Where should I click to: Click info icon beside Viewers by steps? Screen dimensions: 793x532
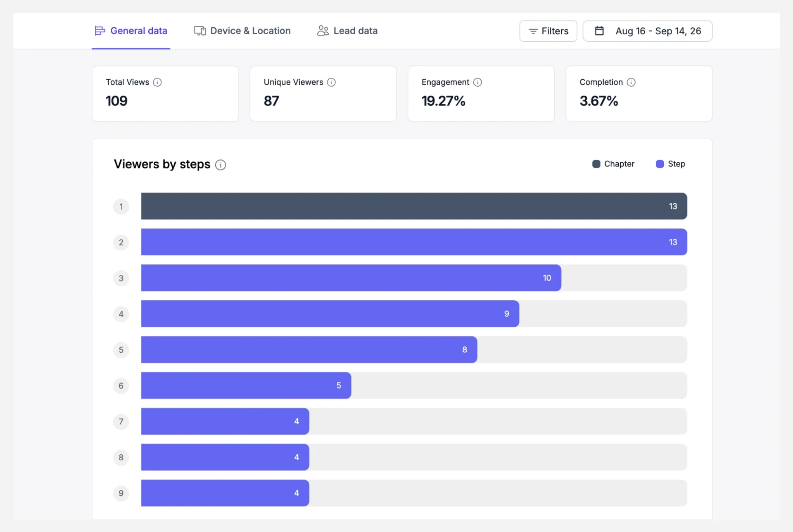pos(221,165)
